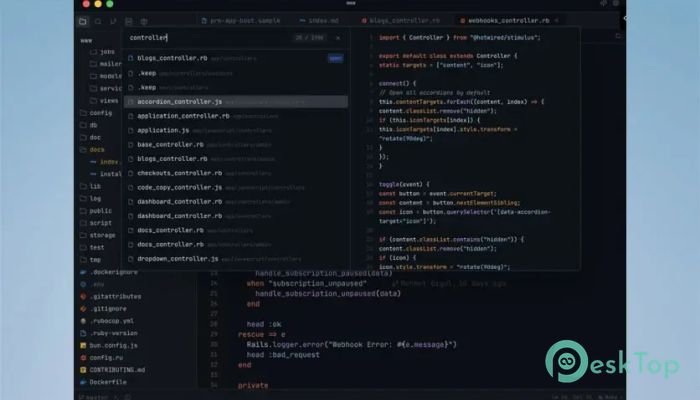Switch to the index.md tab
The height and width of the screenshot is (400, 700).
(x=319, y=21)
